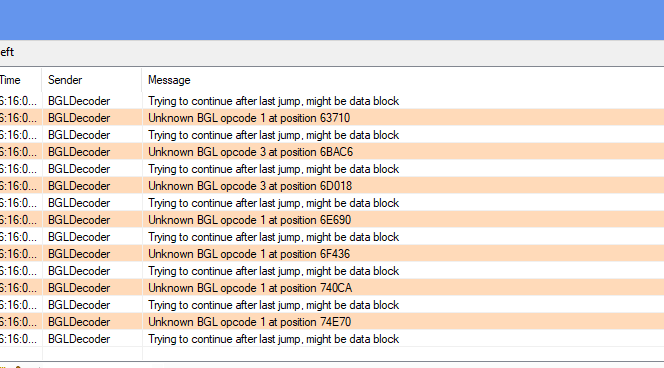Screen dimensions: 664x368
Task: Select the opcode 1 at position 6F436 entry
Action: coord(332,254)
